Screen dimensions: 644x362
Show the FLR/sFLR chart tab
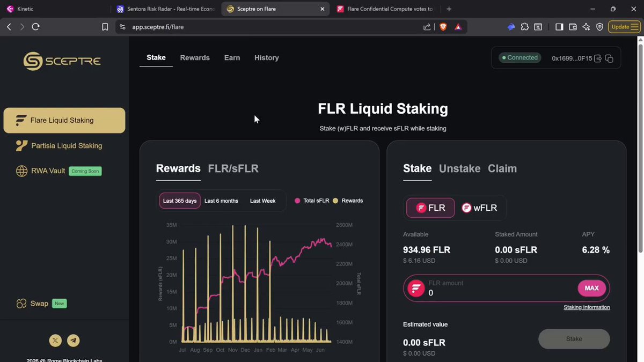[x=233, y=168]
